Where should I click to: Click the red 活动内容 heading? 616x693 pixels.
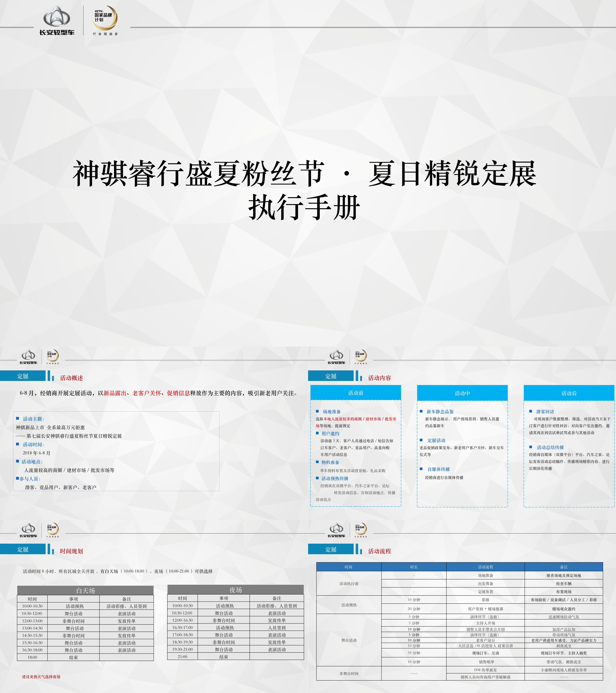tap(380, 378)
